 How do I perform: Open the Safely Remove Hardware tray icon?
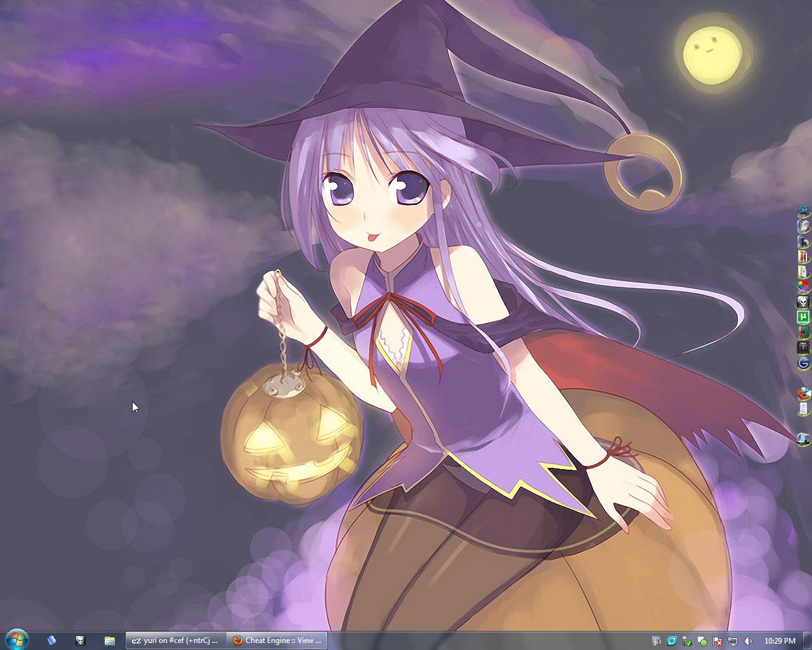pyautogui.click(x=687, y=640)
